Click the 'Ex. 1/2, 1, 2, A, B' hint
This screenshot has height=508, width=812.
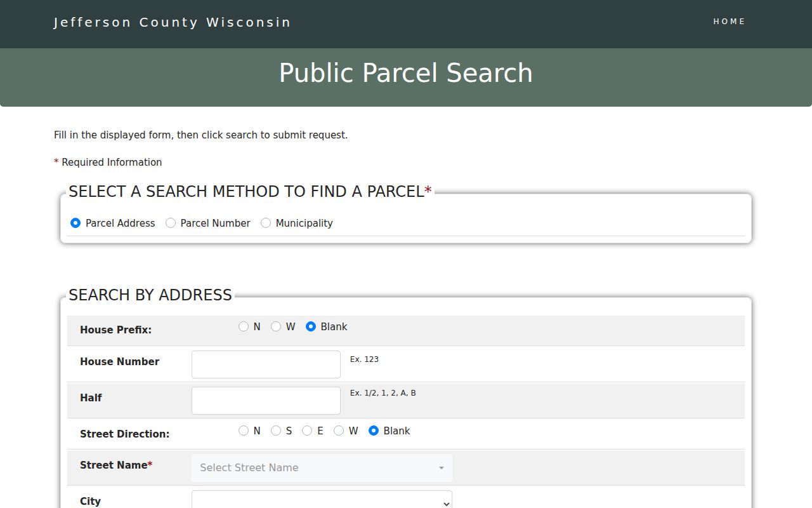[x=383, y=393]
